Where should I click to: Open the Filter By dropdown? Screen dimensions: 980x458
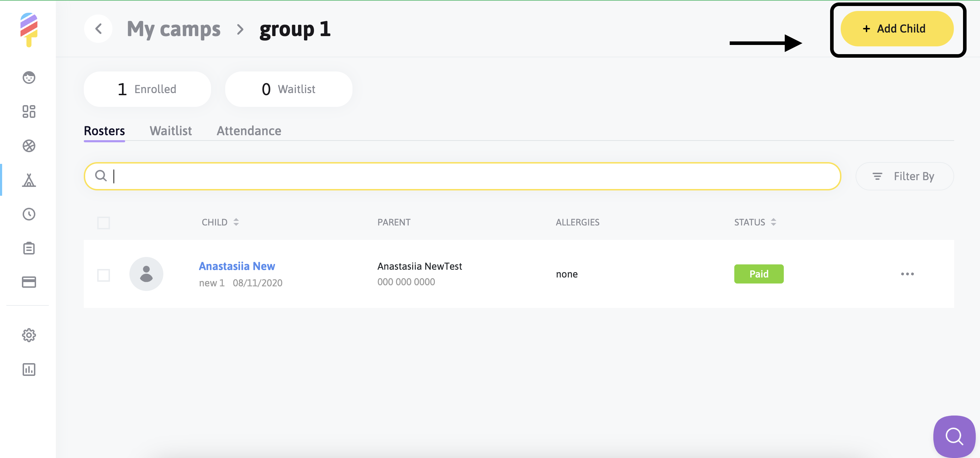click(904, 176)
